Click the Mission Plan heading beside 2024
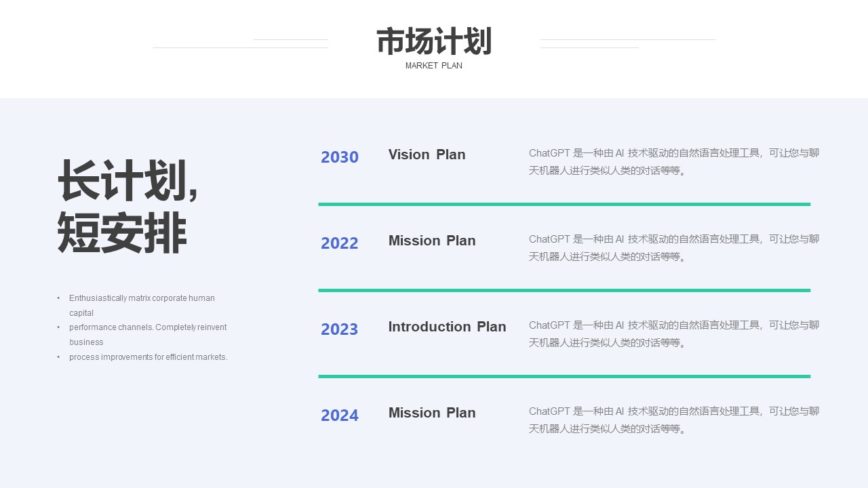 tap(432, 413)
